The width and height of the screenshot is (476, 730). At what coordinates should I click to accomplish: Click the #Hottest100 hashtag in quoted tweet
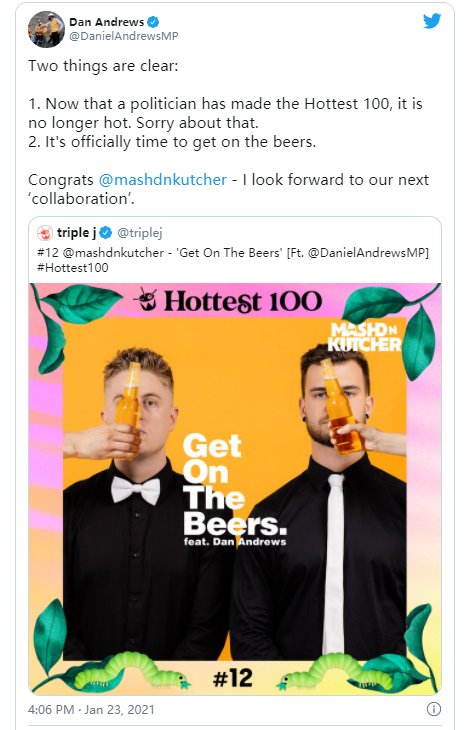click(x=73, y=268)
